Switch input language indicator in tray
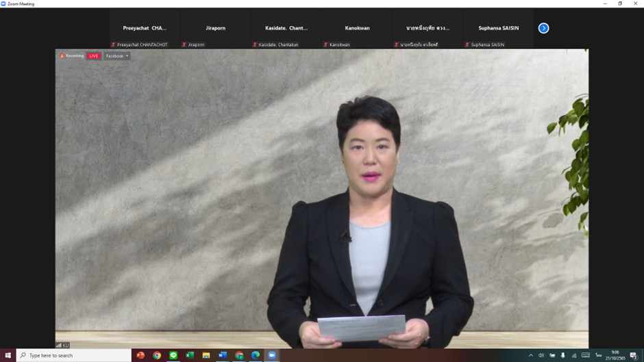644x362 pixels. point(598,355)
